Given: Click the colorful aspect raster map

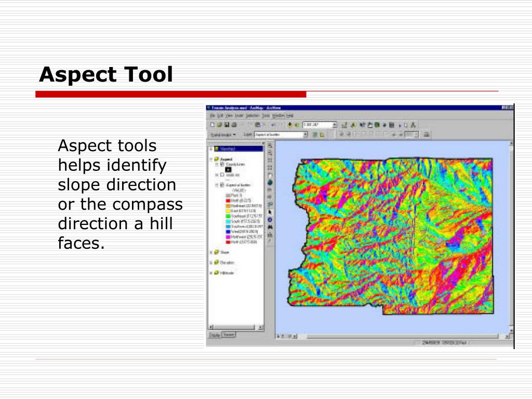Looking at the screenshot, I should (x=391, y=236).
